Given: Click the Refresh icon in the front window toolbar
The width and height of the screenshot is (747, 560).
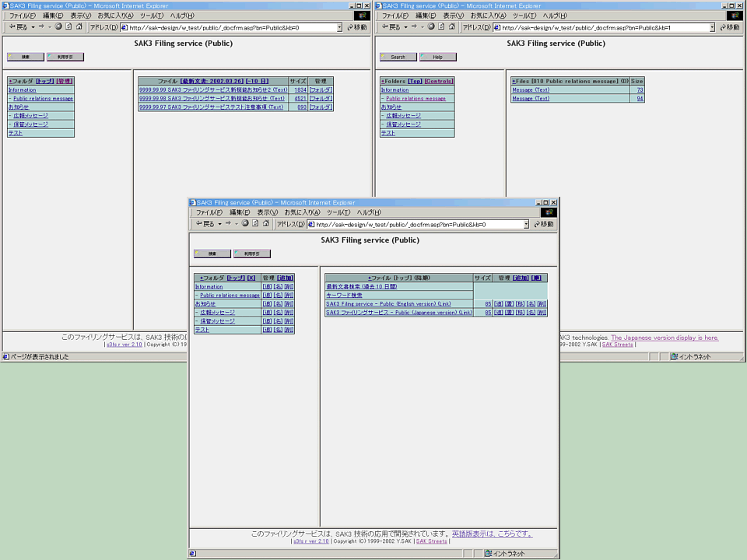Looking at the screenshot, I should 255,223.
